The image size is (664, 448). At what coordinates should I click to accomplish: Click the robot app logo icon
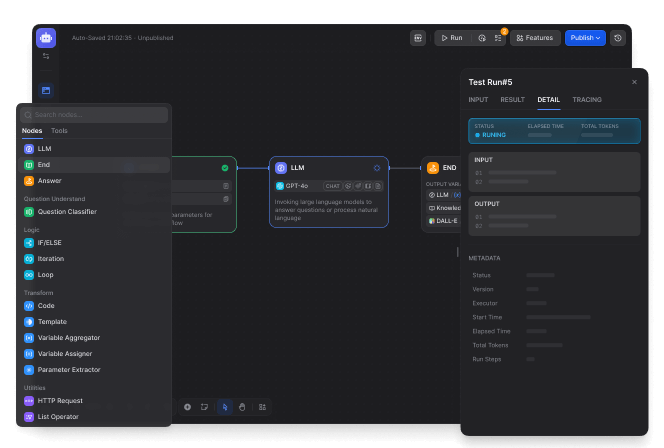46,38
